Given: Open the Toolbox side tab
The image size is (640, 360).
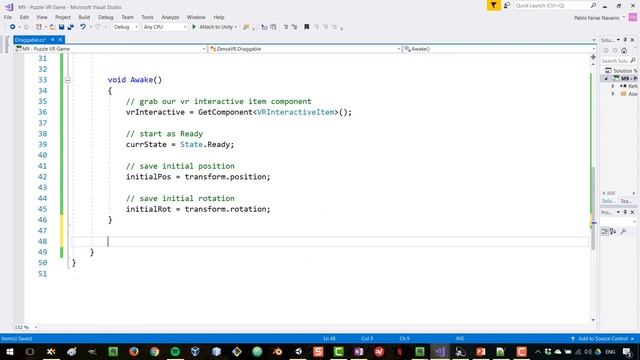Looking at the screenshot, I should point(6,44).
